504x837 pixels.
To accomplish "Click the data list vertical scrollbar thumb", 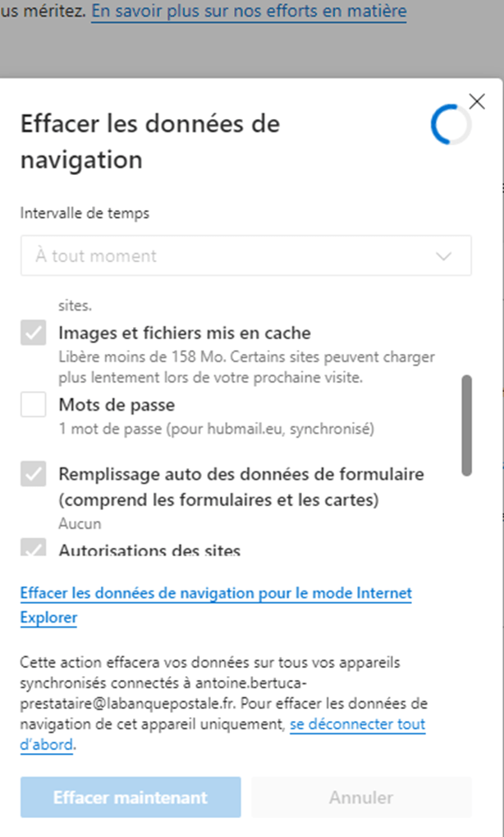I will coord(466,425).
